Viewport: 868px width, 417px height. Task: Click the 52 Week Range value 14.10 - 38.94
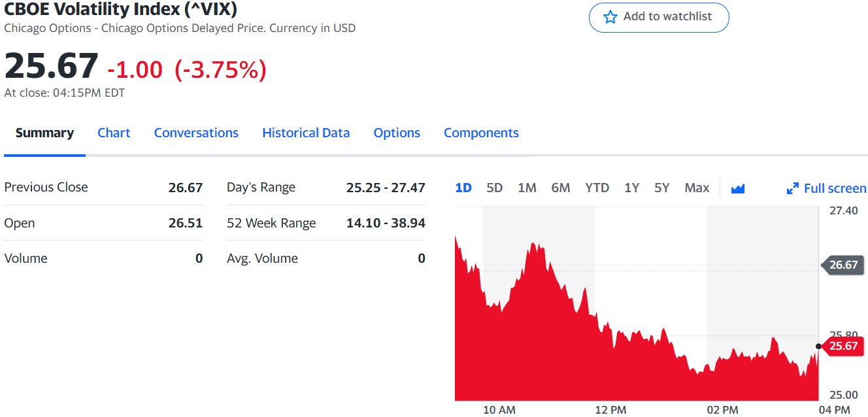tap(386, 223)
